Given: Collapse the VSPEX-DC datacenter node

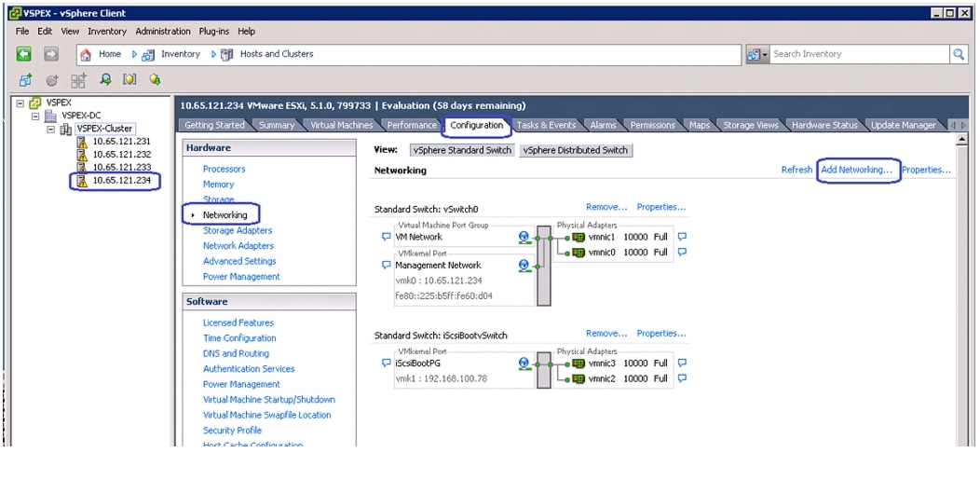Looking at the screenshot, I should tap(36, 116).
